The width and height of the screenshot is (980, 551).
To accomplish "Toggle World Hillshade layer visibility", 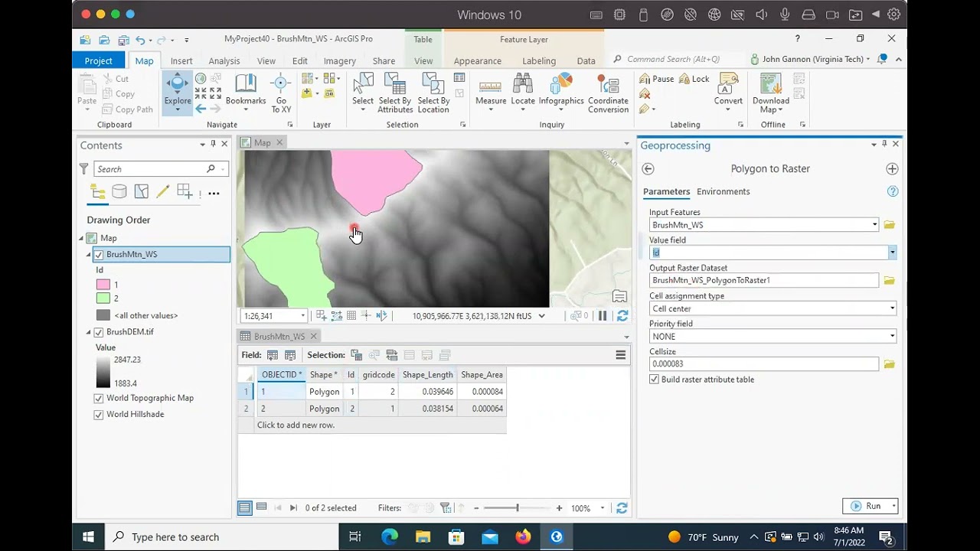I will coord(98,415).
